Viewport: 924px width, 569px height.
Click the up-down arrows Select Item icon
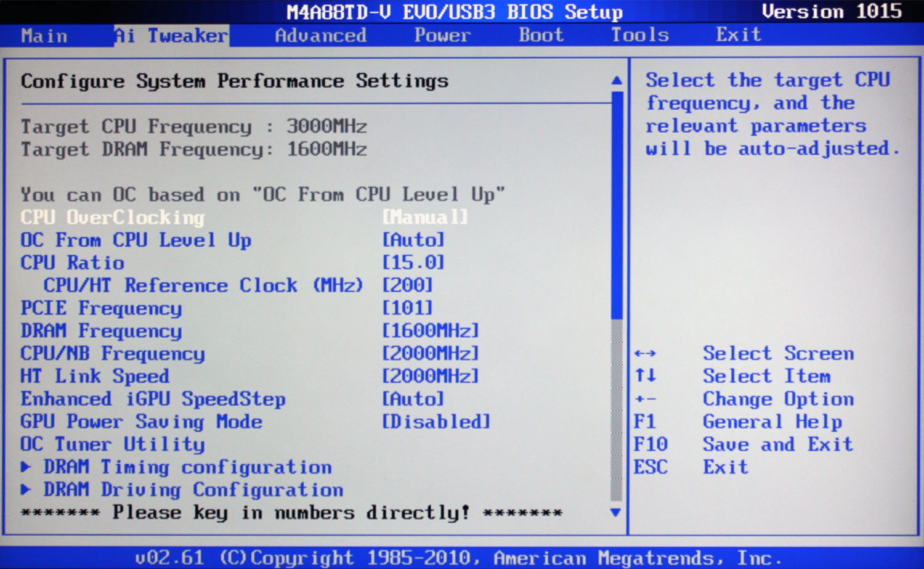[x=646, y=375]
